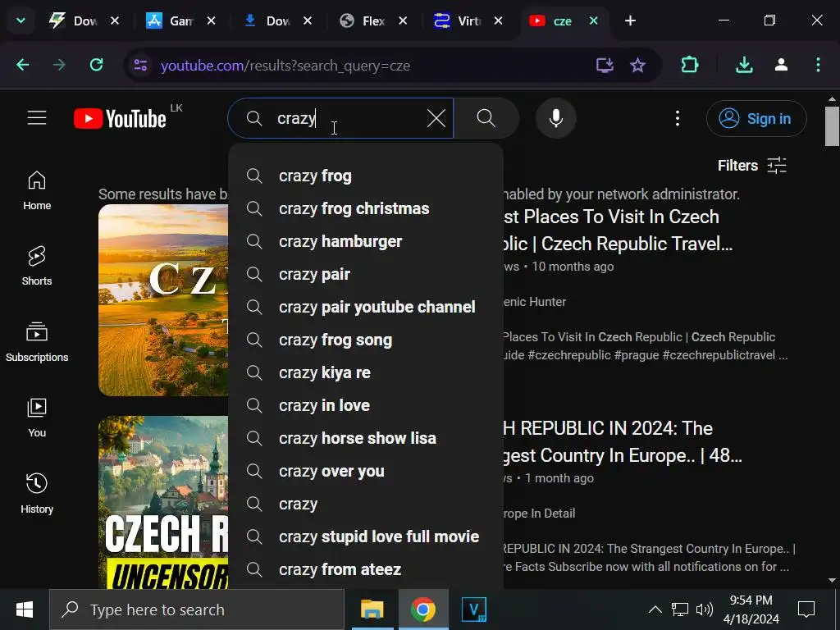The width and height of the screenshot is (840, 630).
Task: Start voice search with the microphone
Action: [556, 118]
